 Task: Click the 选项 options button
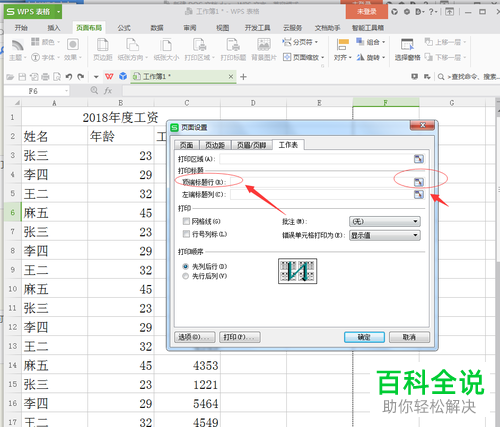(195, 337)
